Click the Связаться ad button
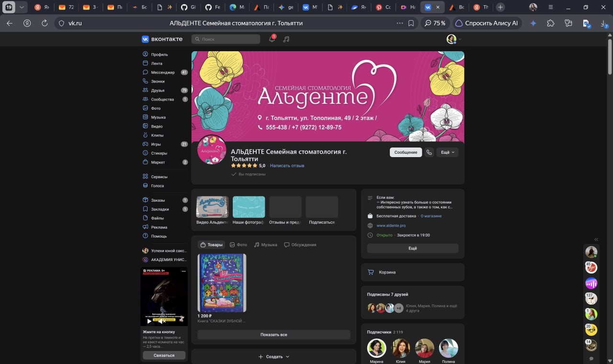Viewport: 613px width, 364px height. (164, 355)
